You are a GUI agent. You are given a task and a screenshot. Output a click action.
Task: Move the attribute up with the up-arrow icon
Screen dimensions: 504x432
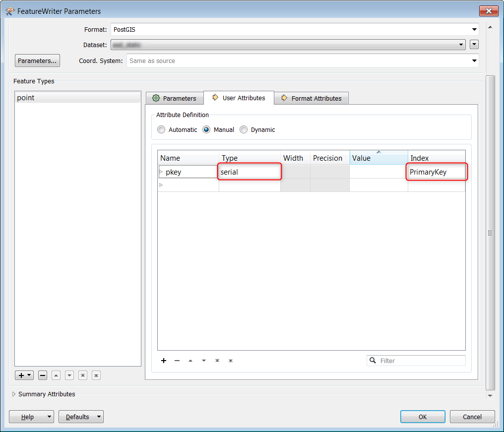tap(190, 361)
